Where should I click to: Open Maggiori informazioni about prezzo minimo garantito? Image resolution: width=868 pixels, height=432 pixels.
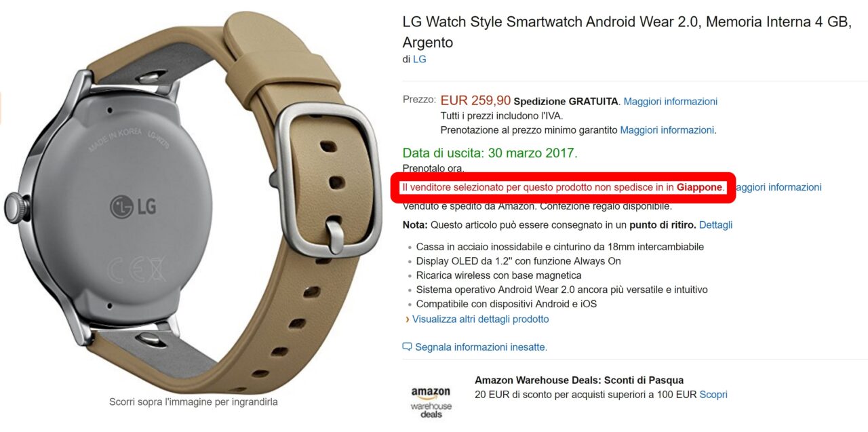667,130
